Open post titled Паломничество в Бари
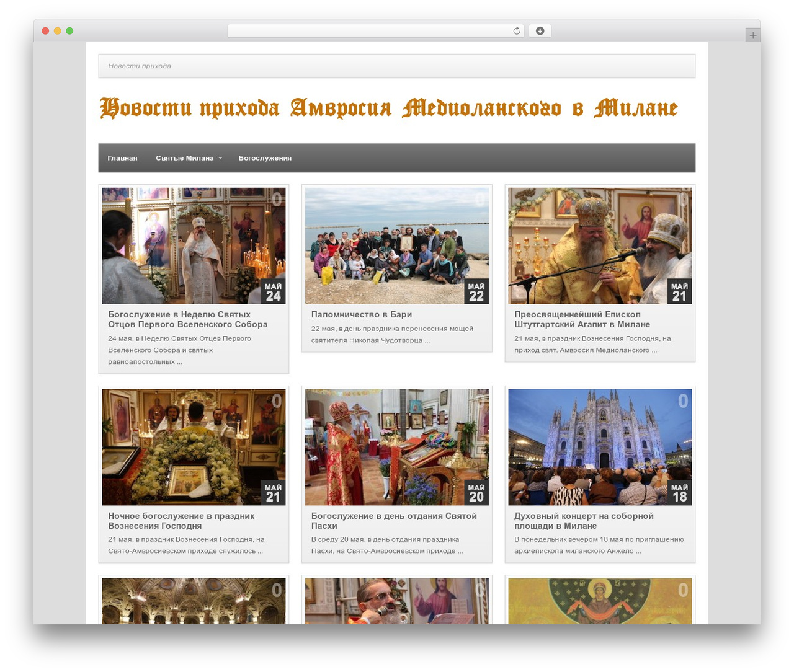Screen dimensions: 794x672 (x=362, y=314)
